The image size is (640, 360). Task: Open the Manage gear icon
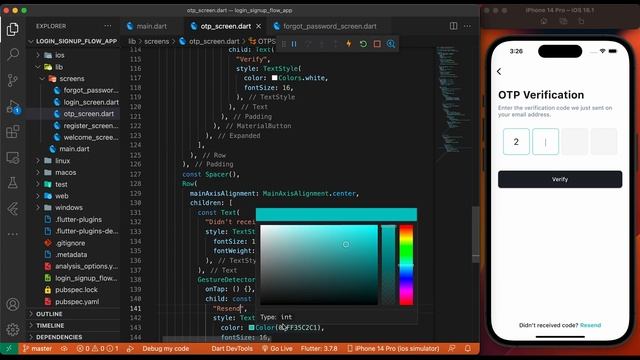tap(13, 329)
